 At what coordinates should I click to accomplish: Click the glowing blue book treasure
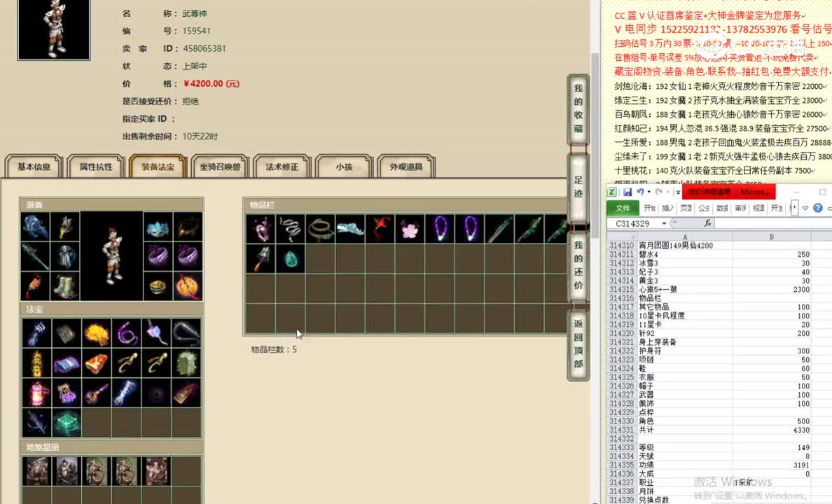[67, 363]
